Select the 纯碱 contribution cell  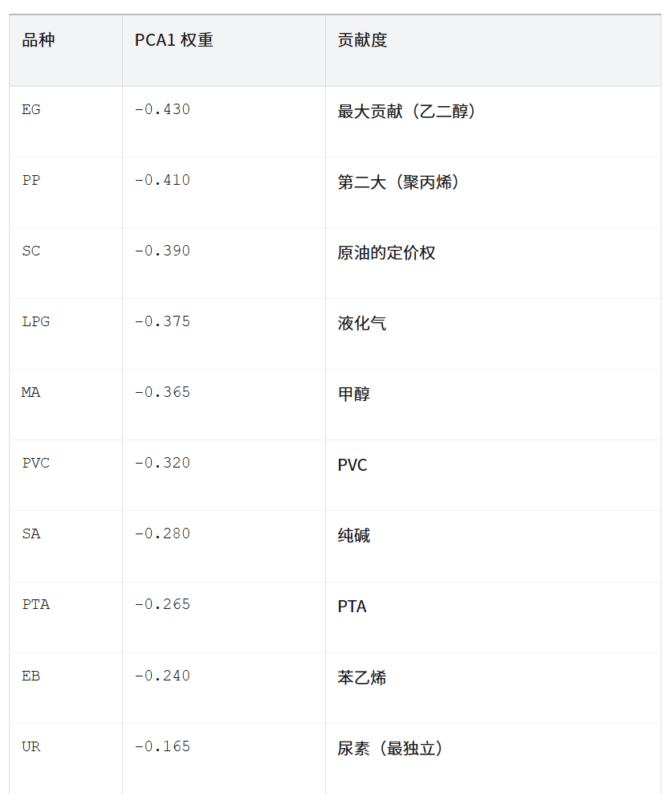pos(354,536)
